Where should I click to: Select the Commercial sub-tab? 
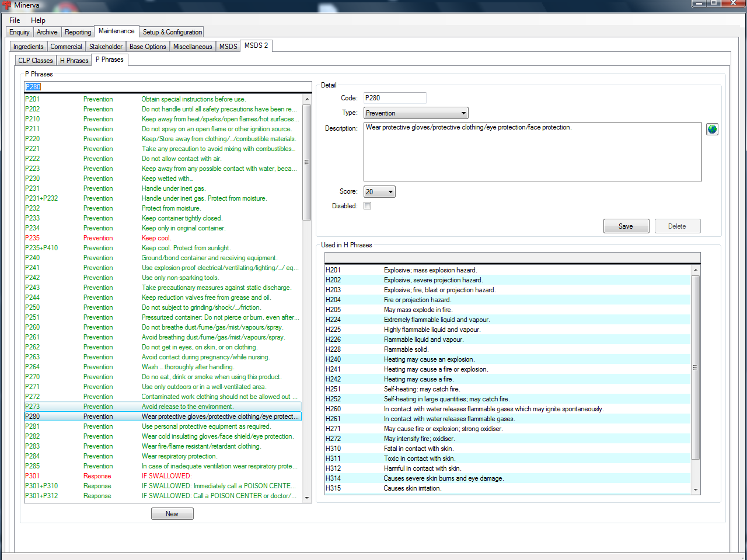point(66,47)
